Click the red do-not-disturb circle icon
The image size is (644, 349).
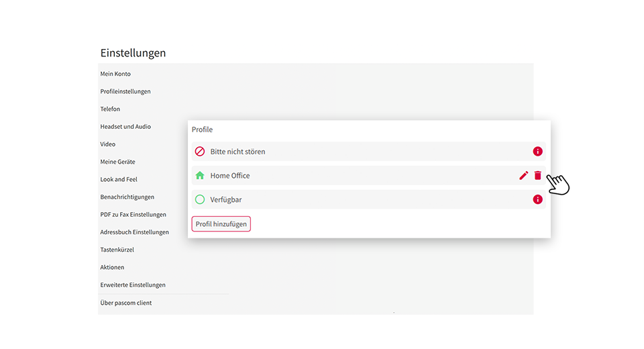coord(200,151)
